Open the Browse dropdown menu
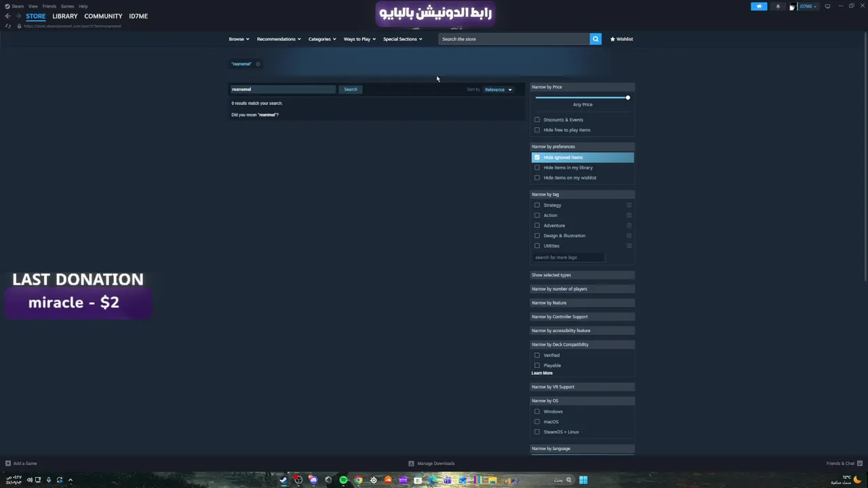868x488 pixels. pyautogui.click(x=239, y=39)
